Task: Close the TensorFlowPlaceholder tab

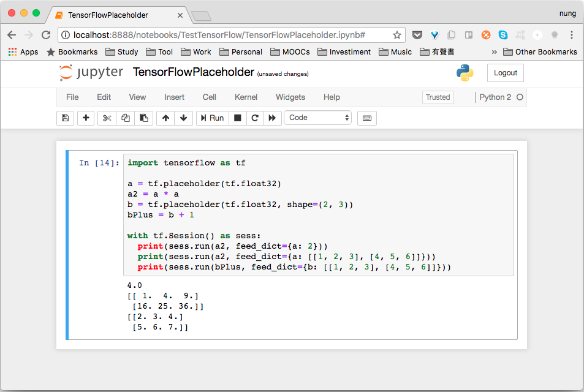Action: pyautogui.click(x=180, y=15)
